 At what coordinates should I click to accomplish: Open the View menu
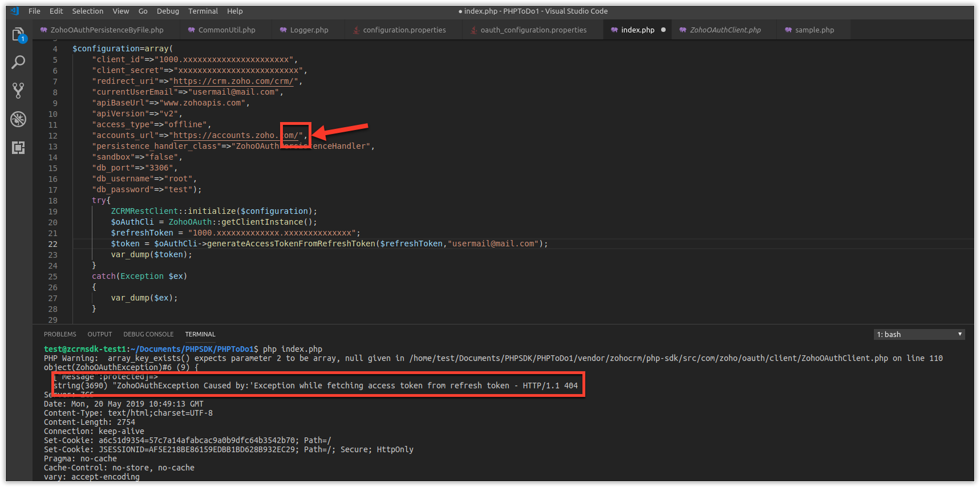click(x=121, y=11)
